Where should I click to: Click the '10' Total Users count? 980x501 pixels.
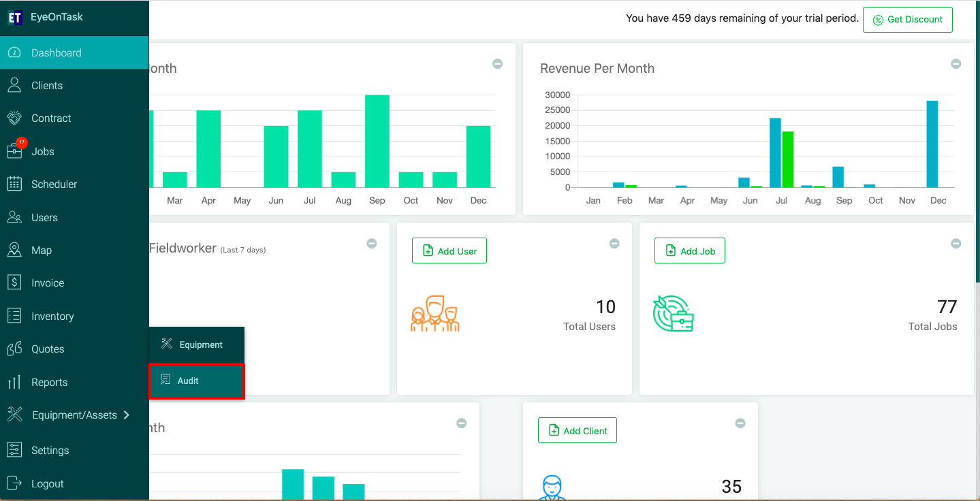click(x=605, y=307)
